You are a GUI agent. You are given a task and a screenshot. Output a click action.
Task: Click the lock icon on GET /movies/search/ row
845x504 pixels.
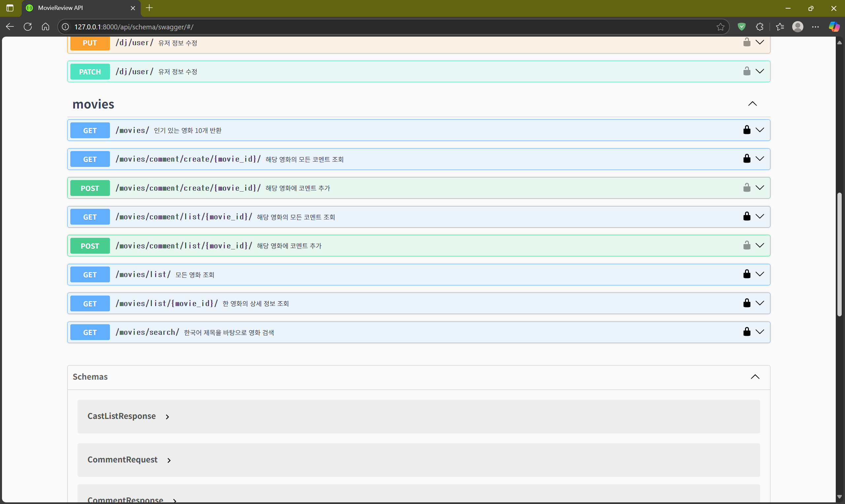coord(746,332)
